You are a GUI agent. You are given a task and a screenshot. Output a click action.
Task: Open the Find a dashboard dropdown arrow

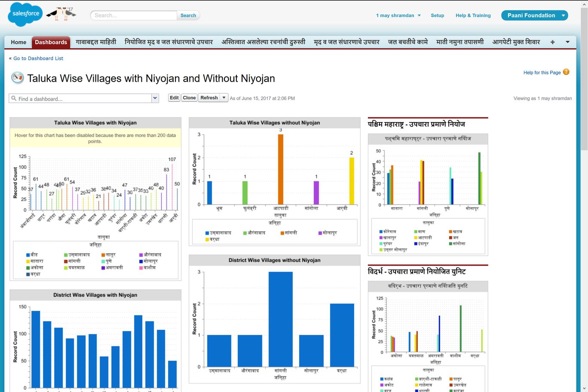[x=155, y=98]
